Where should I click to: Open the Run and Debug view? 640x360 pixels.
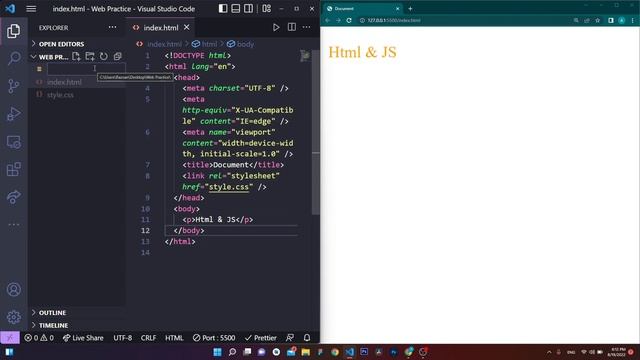(13, 114)
